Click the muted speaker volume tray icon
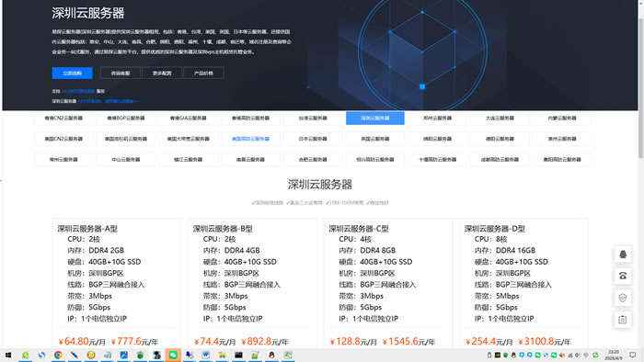644x362 pixels. [x=578, y=355]
